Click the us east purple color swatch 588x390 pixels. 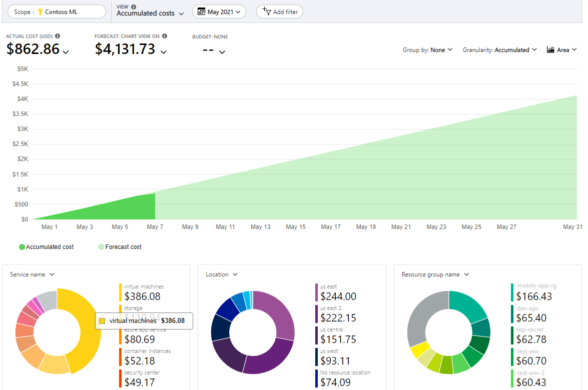click(316, 292)
